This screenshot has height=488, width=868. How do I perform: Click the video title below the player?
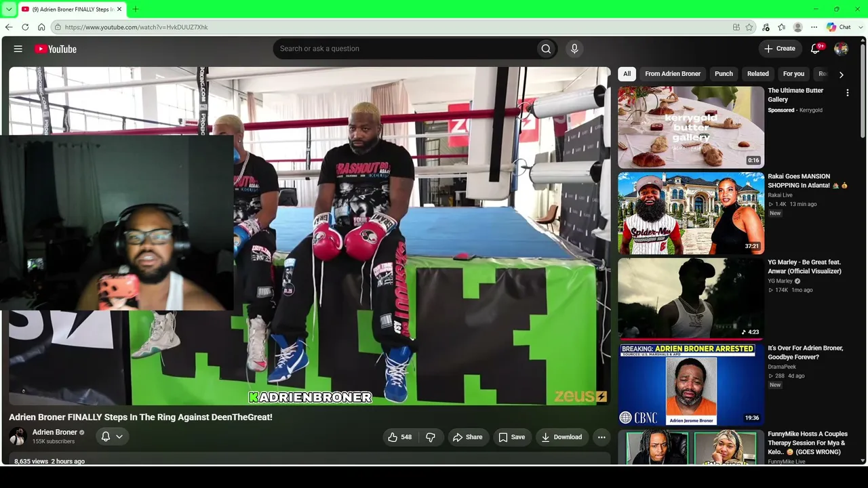click(x=140, y=418)
